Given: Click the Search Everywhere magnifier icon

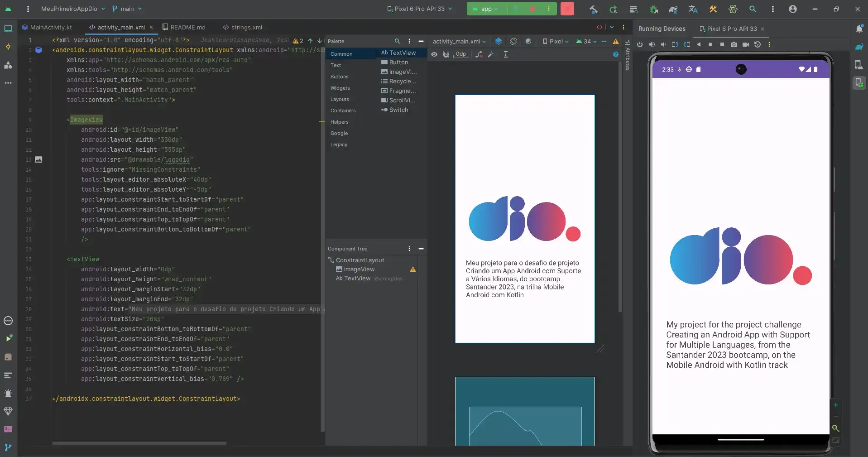Looking at the screenshot, I should [x=753, y=9].
